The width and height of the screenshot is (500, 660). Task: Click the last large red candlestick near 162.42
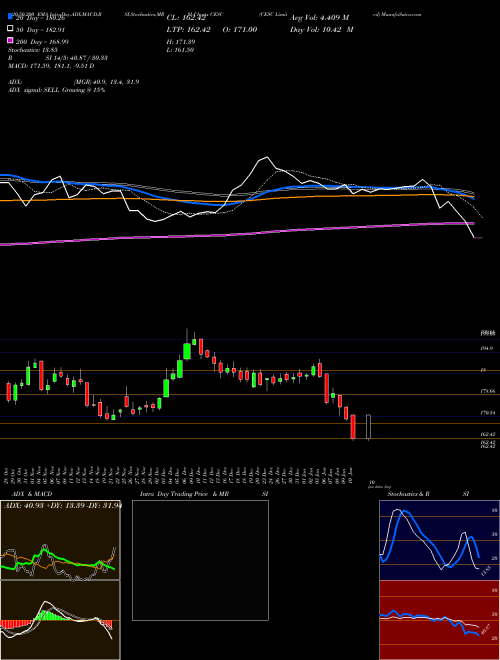pos(353,427)
